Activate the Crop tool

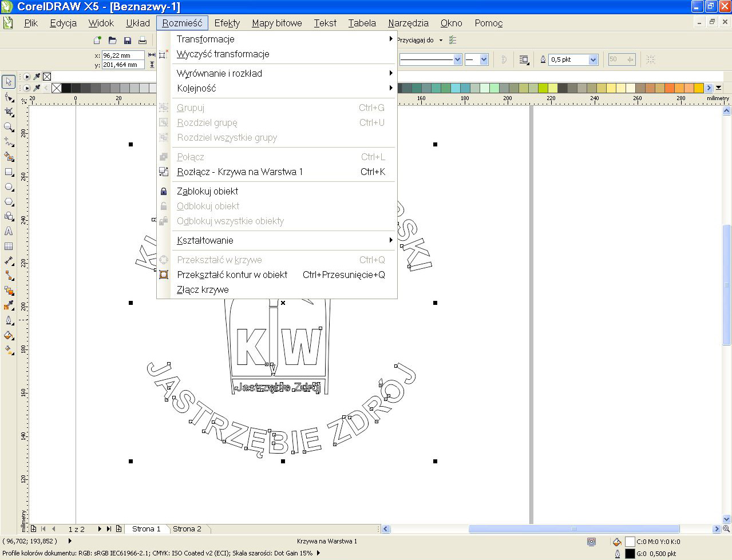point(9,112)
